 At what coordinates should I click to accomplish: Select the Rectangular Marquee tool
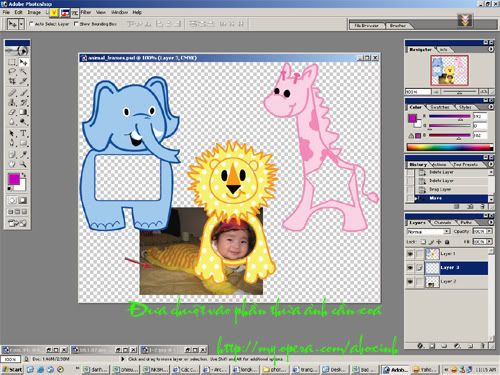[x=12, y=62]
